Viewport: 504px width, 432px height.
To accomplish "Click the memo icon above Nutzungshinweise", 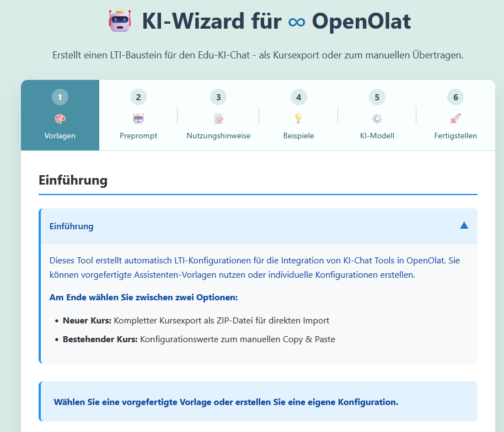I will pos(218,118).
